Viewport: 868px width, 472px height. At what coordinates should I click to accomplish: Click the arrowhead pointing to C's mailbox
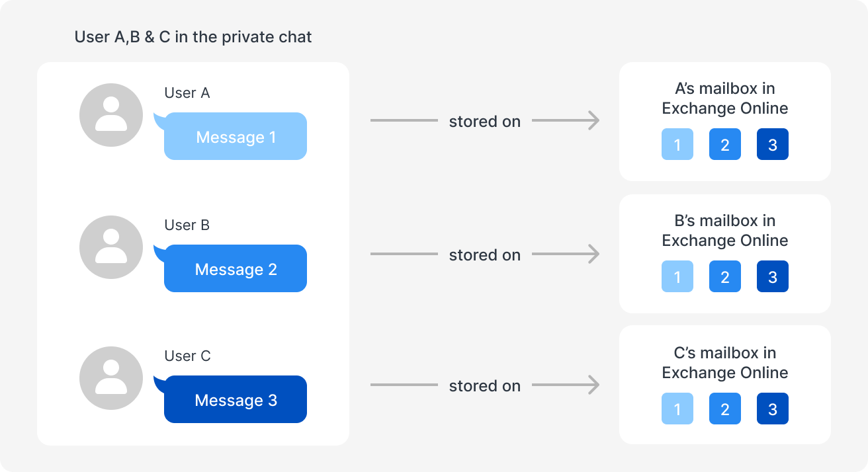pos(593,385)
